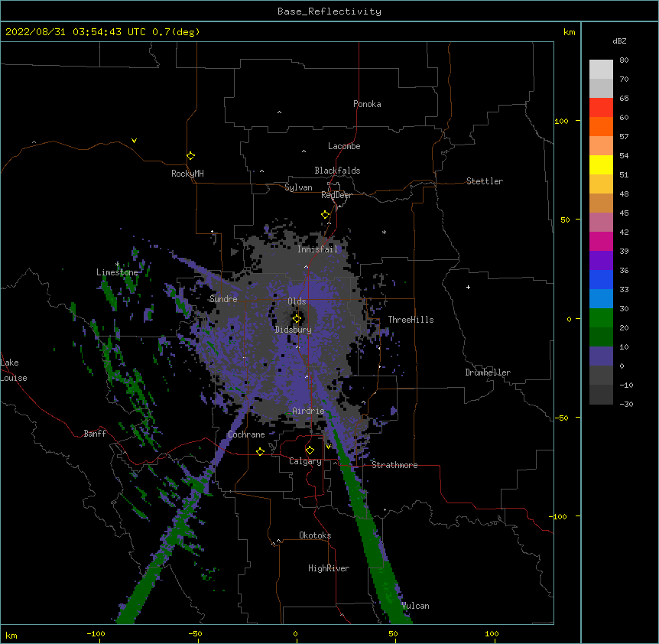This screenshot has height=644, width=659.
Task: Click the yellow diamond south of RedDeer
Action: tap(325, 215)
